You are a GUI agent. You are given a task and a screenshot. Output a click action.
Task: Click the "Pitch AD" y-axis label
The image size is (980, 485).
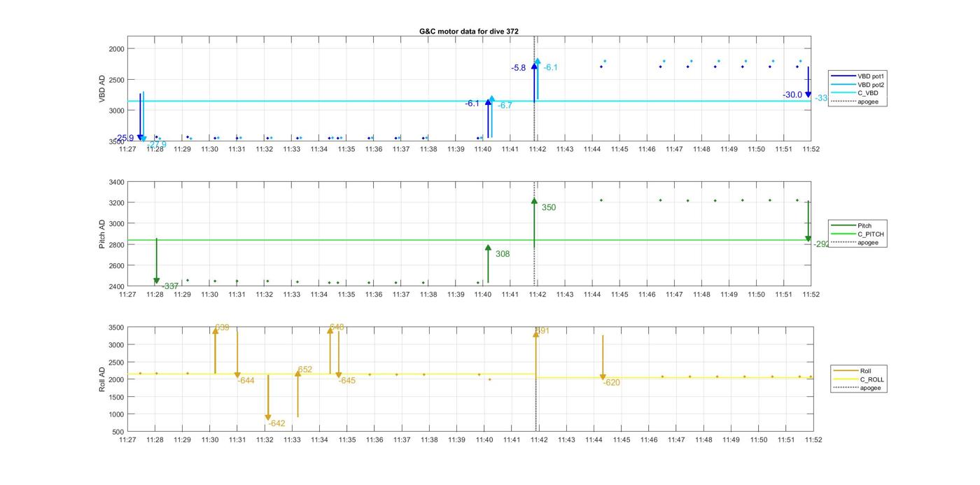point(102,234)
